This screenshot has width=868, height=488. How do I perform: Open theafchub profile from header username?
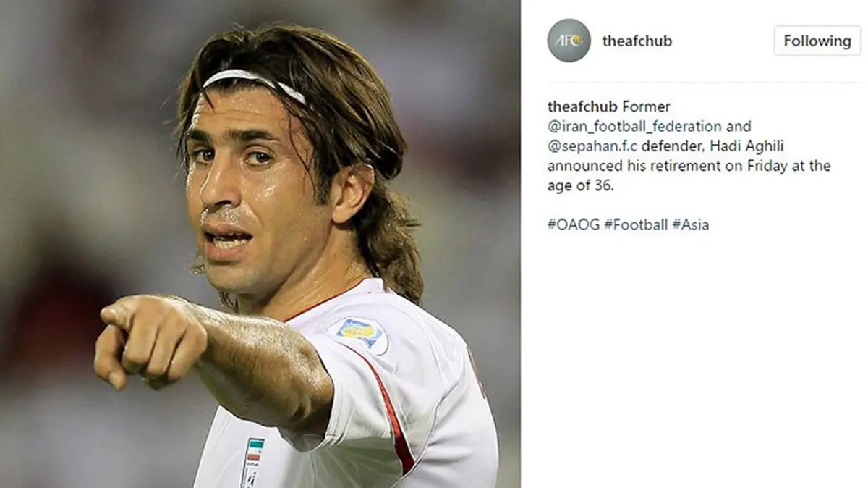tap(637, 41)
